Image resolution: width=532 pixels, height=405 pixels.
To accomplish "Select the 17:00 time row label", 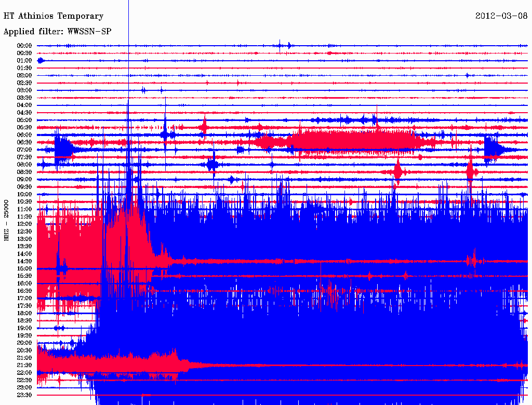I will [24, 298].
